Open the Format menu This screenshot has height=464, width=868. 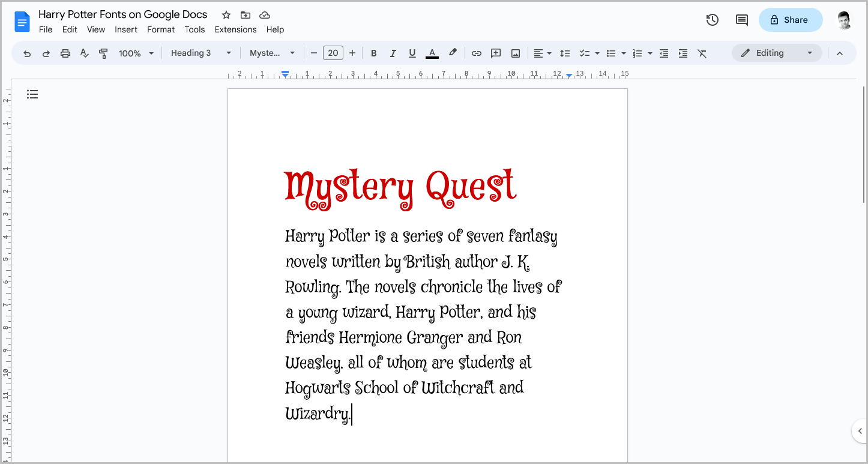coord(160,29)
